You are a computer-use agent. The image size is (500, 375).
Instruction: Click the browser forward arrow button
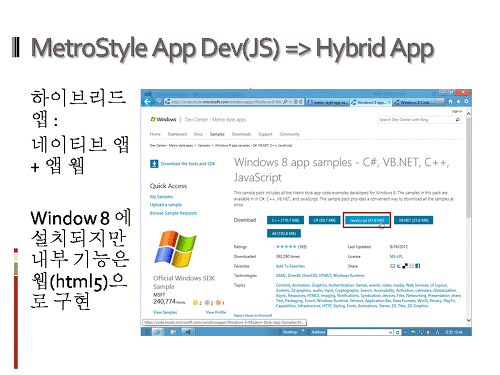tap(158, 101)
